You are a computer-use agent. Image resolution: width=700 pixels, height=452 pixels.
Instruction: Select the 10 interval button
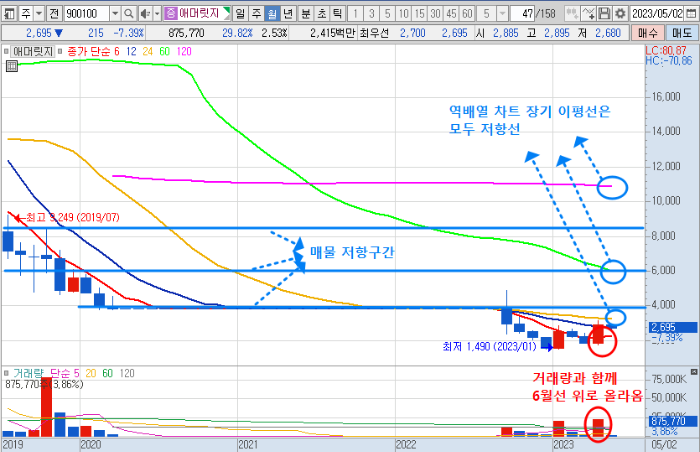point(404,13)
